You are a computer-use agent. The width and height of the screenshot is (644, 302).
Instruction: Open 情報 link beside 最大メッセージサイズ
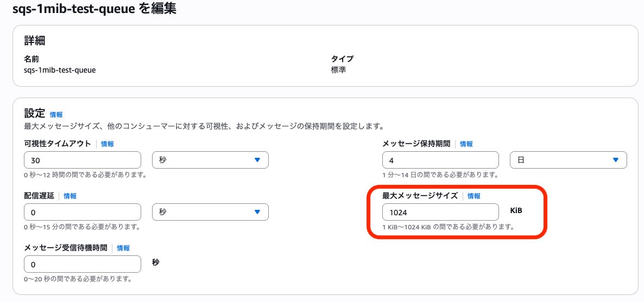tap(473, 196)
